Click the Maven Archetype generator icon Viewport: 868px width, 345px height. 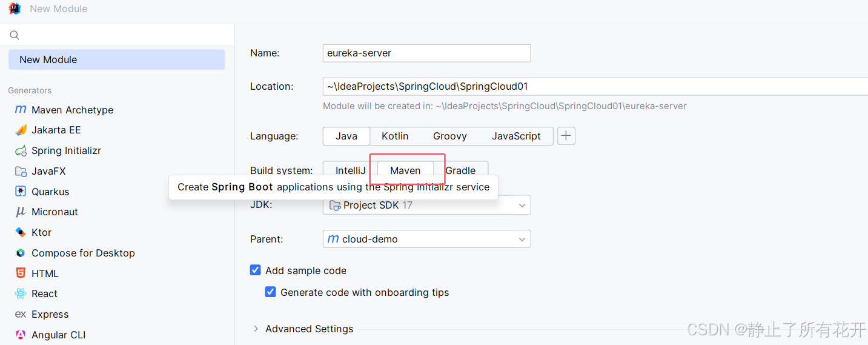(21, 110)
